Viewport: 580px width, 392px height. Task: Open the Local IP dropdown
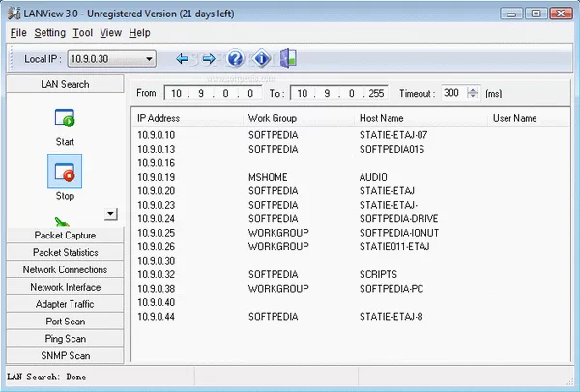tap(149, 59)
